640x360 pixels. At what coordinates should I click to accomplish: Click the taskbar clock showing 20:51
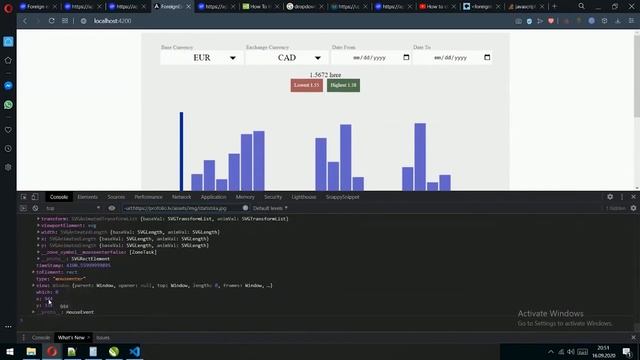[603, 351]
